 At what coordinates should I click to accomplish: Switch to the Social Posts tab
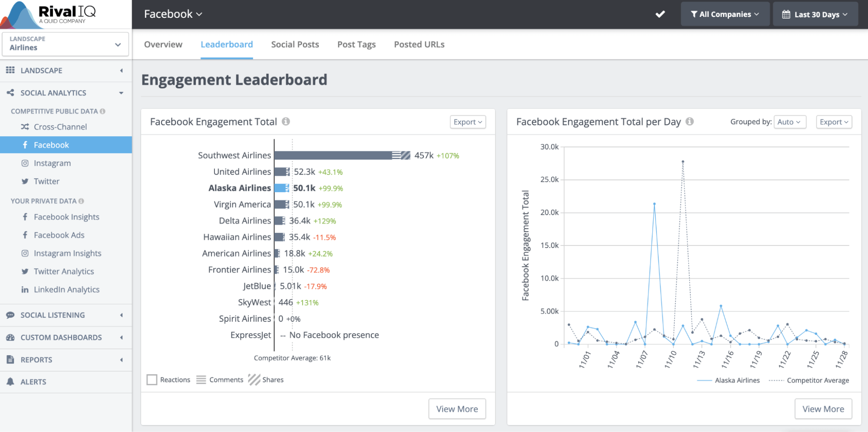click(295, 44)
